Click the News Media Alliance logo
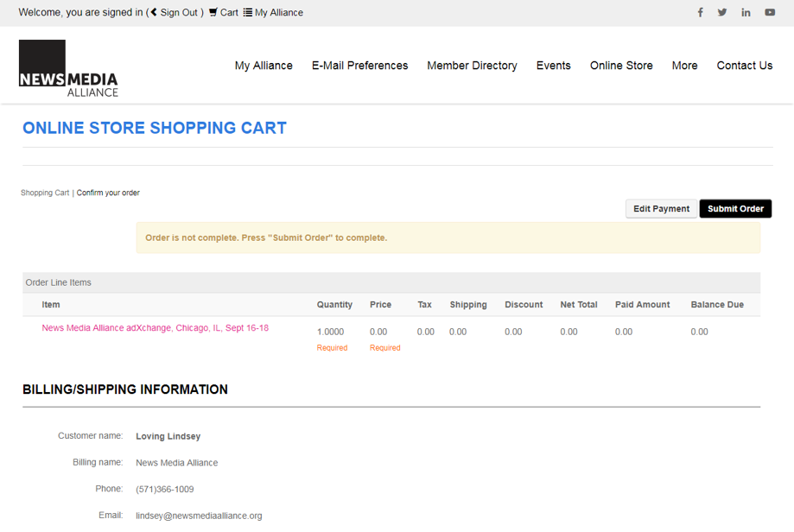The width and height of the screenshot is (794, 532). pos(68,68)
